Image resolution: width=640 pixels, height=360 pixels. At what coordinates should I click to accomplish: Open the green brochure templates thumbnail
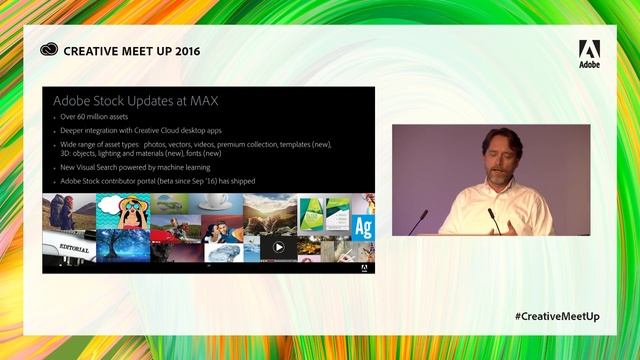click(324, 215)
